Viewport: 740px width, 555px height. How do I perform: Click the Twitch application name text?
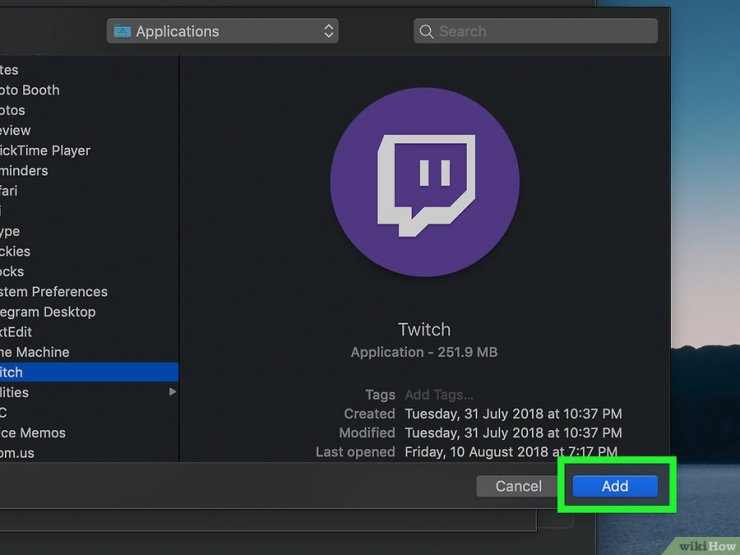pos(424,329)
